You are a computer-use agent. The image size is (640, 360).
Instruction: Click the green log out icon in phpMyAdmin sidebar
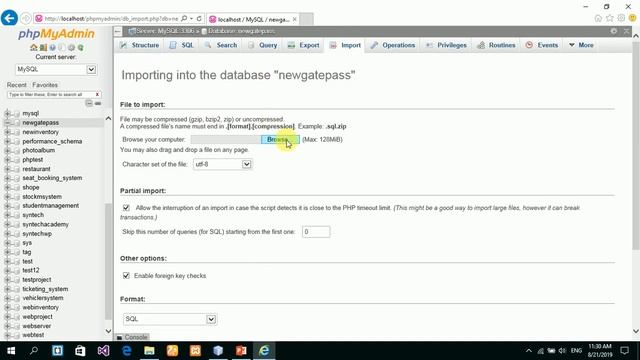pyautogui.click(x=43, y=47)
